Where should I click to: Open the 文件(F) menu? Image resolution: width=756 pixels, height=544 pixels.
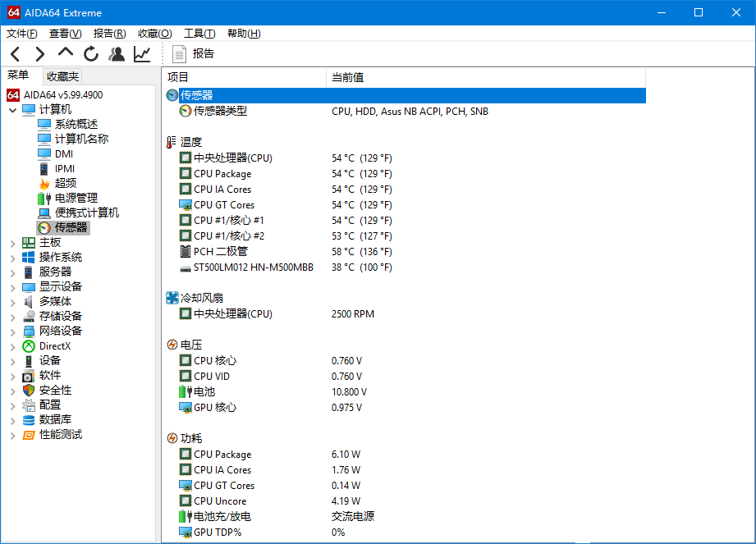point(22,34)
